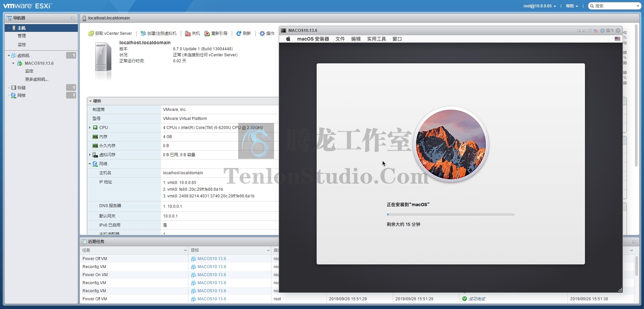Click the console window resize handle

coord(620,290)
